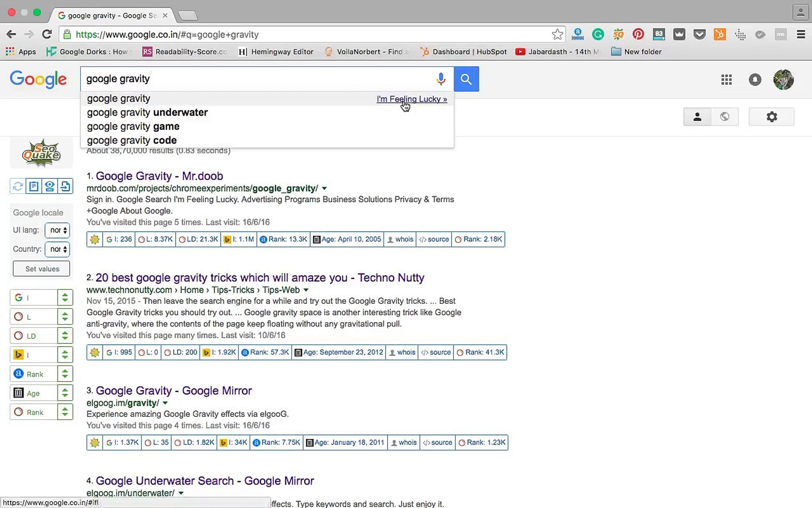Select suggestion "google gravity underwater"
Viewport: 812px width, 508px height.
pyautogui.click(x=267, y=112)
